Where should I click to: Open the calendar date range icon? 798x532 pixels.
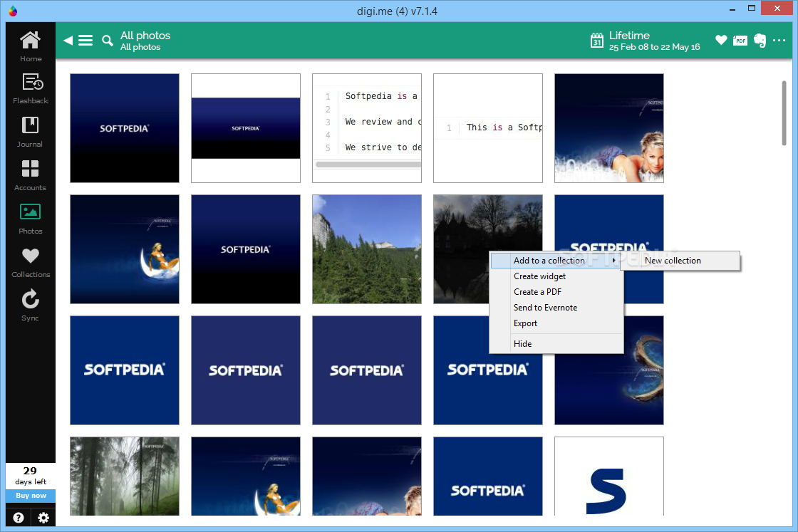click(x=597, y=40)
